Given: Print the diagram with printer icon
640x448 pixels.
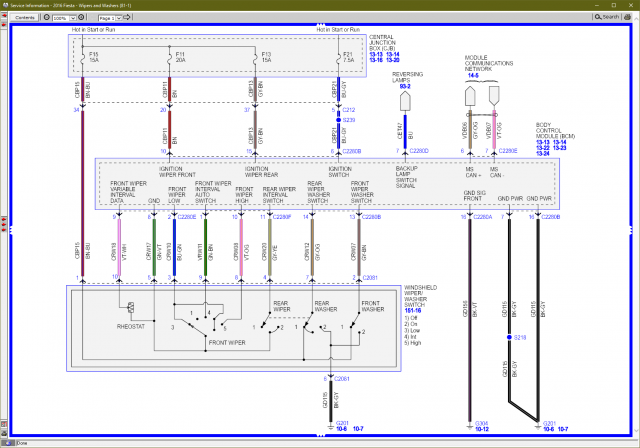Looking at the screenshot, I should [x=627, y=17].
